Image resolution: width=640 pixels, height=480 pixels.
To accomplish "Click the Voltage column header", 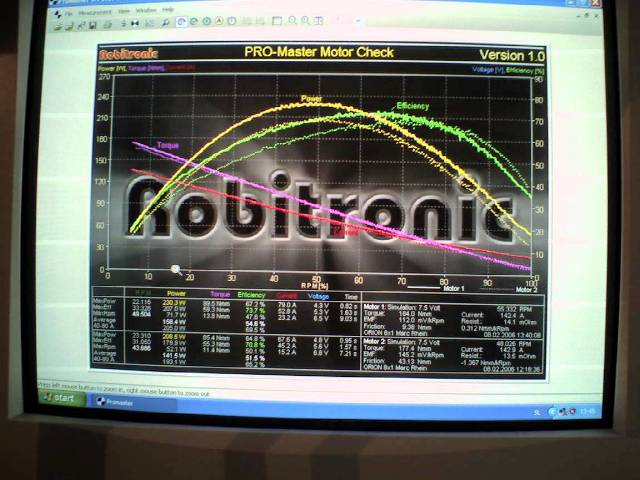I will tap(318, 296).
